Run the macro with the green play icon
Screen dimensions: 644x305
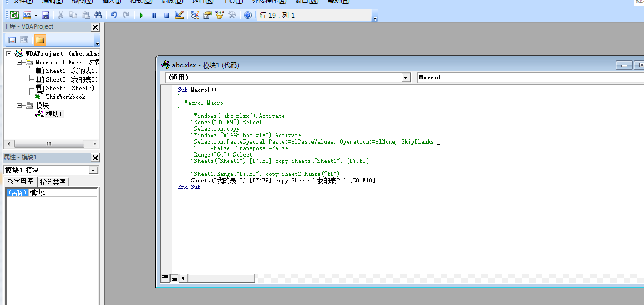tap(141, 16)
